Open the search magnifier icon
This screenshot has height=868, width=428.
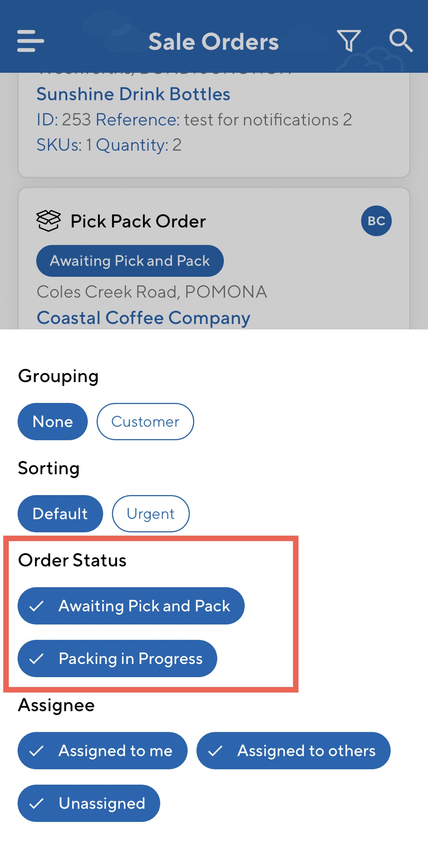pos(401,40)
